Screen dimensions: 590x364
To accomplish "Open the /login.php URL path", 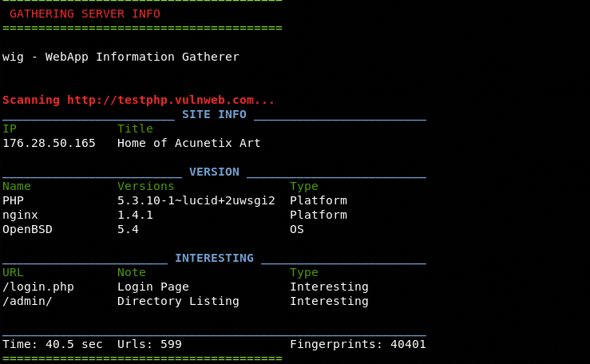I will (x=38, y=287).
